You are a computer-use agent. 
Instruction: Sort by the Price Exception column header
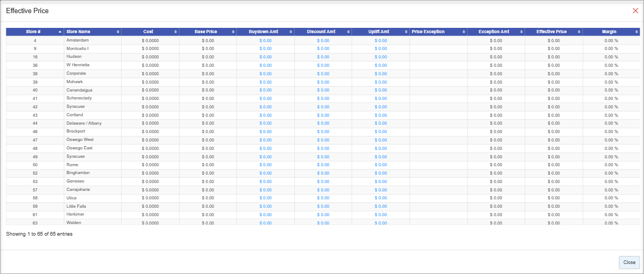tap(438, 32)
